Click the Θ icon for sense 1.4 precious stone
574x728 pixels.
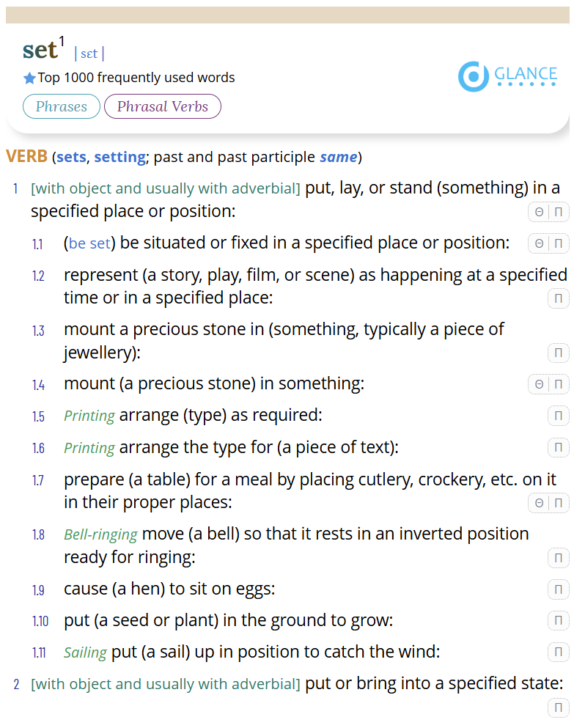pyautogui.click(x=539, y=384)
